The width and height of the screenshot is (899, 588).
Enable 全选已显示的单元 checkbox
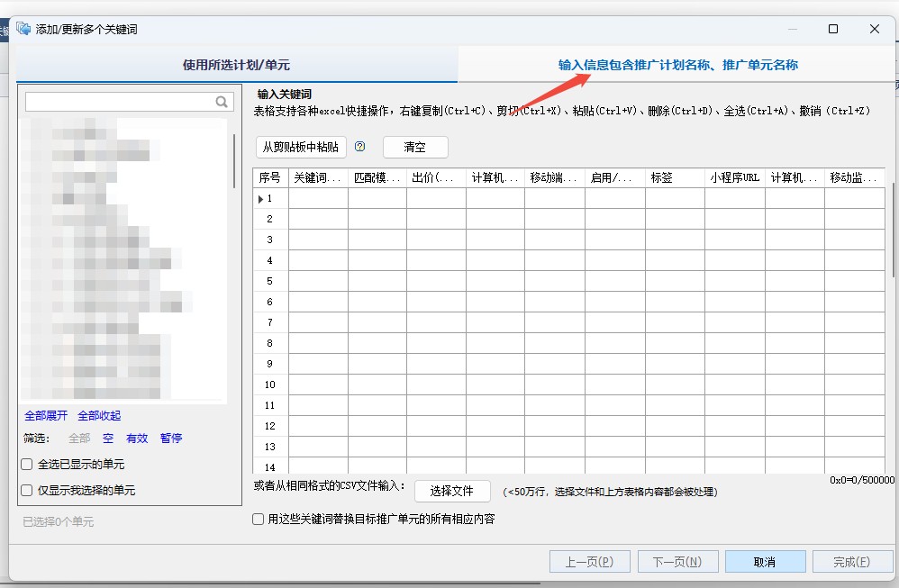tap(27, 465)
